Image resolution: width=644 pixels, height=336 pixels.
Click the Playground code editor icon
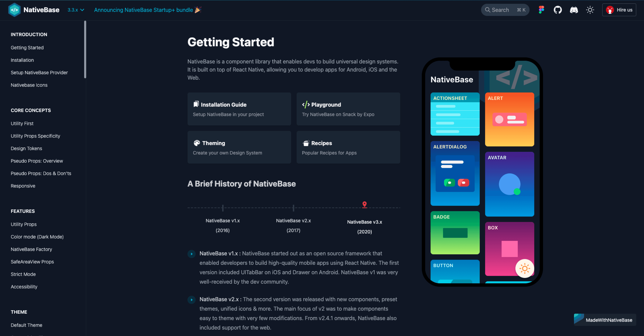[x=305, y=104]
